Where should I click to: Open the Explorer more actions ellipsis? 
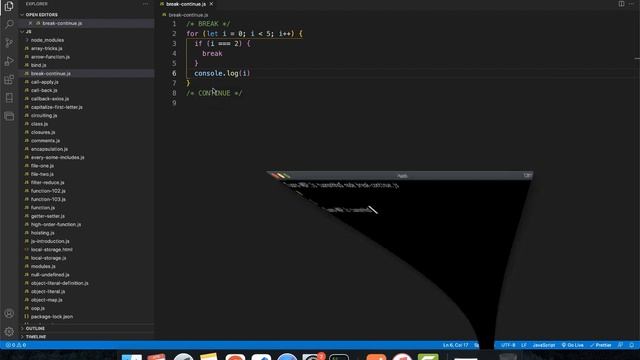point(145,4)
